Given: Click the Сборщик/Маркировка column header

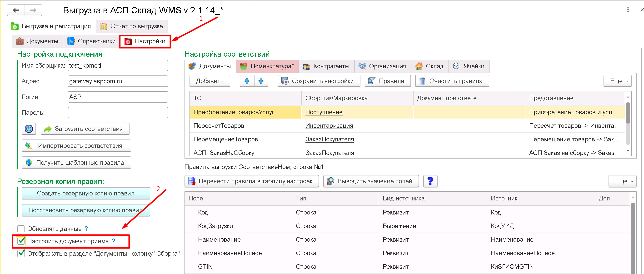Looking at the screenshot, I should click(357, 98).
